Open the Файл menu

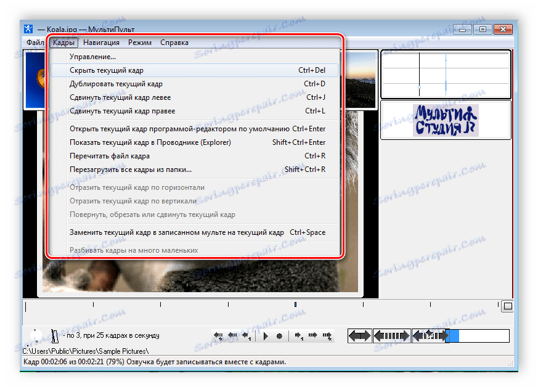pos(35,43)
